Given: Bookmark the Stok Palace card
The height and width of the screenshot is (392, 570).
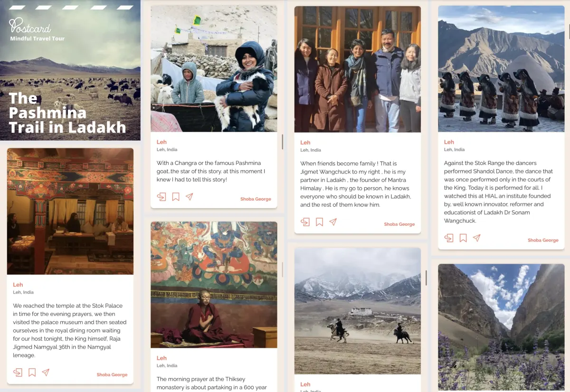Looking at the screenshot, I should coord(32,373).
